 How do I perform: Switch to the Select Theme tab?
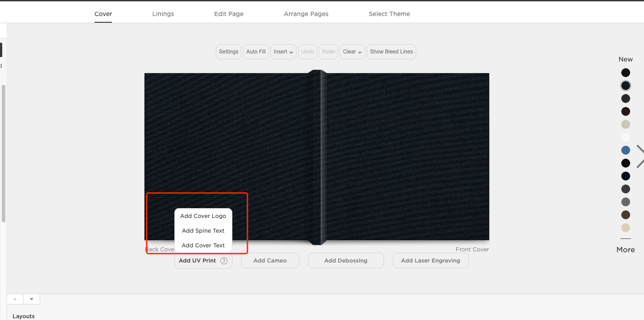pyautogui.click(x=389, y=14)
